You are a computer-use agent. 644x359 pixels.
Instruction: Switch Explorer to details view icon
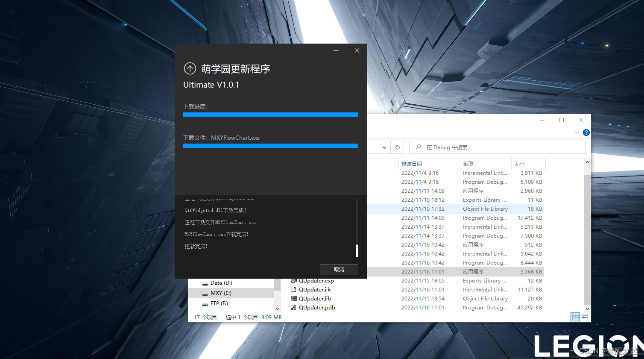575,317
